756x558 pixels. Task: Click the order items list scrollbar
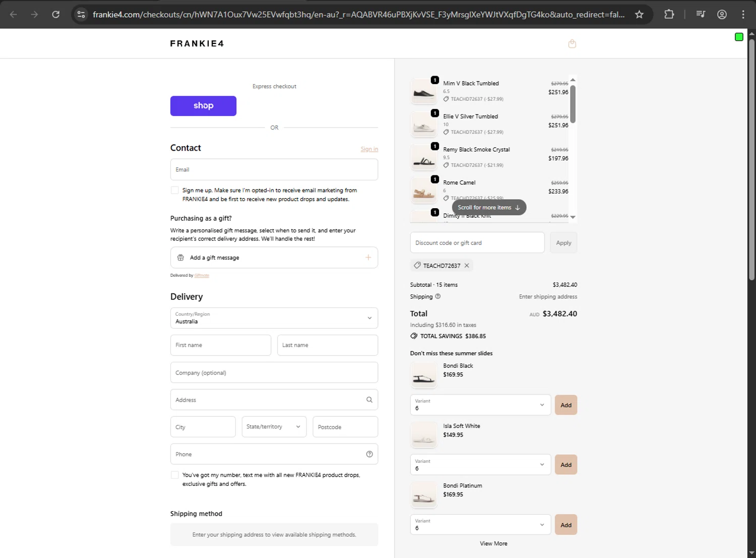573,104
